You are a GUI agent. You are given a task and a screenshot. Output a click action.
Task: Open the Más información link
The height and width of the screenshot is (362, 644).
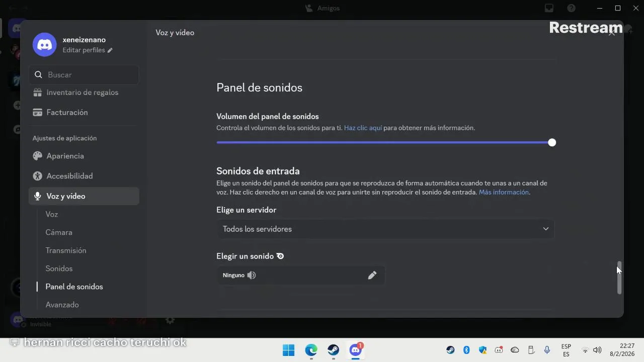click(504, 193)
